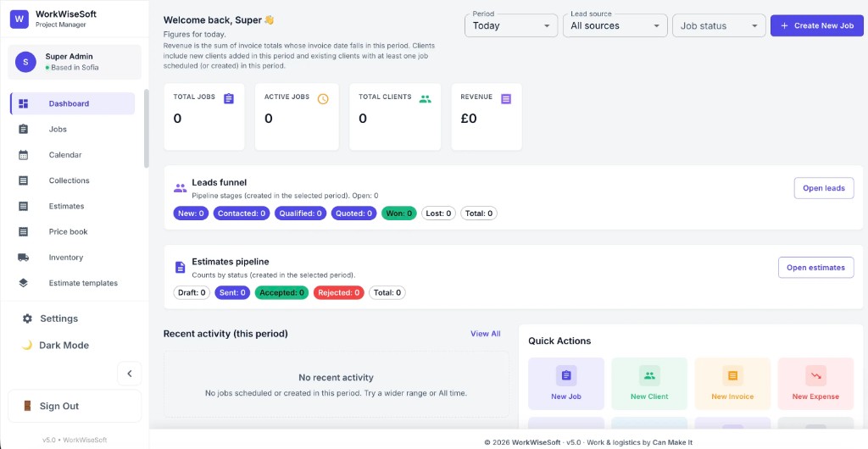Click the Estimates icon in sidebar
The height and width of the screenshot is (449, 868).
[23, 206]
